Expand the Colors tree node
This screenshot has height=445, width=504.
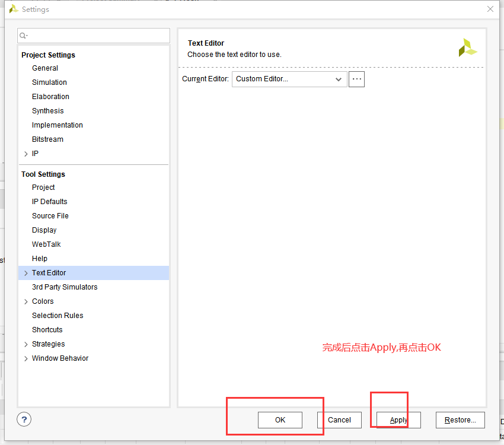pos(26,301)
